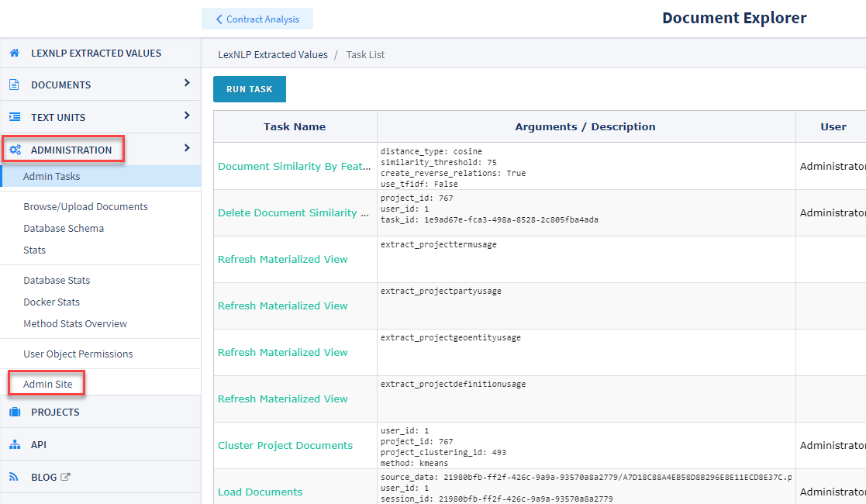866x504 pixels.
Task: Click the API sitemap icon
Action: 15,444
